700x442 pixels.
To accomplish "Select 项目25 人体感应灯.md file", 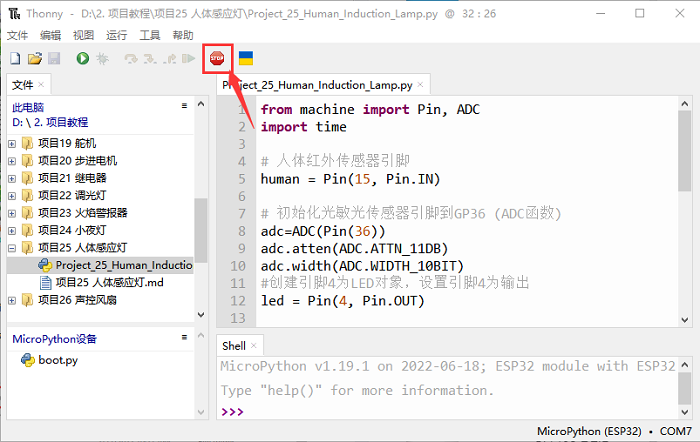I will 99,282.
